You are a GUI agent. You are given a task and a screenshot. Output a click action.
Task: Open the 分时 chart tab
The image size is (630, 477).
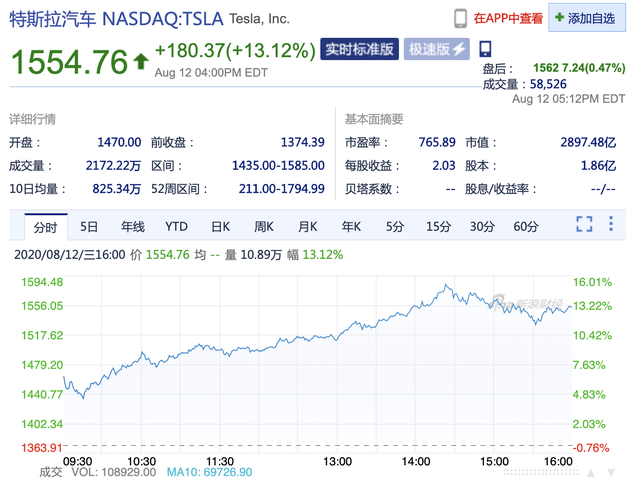pos(45,227)
